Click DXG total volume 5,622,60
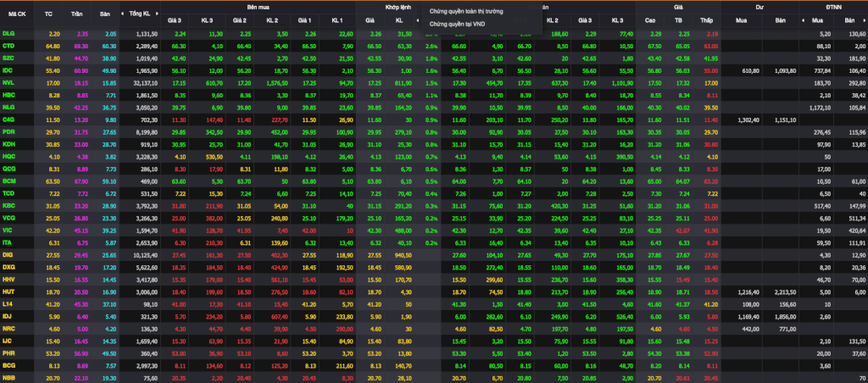The image size is (868, 383). (x=147, y=266)
